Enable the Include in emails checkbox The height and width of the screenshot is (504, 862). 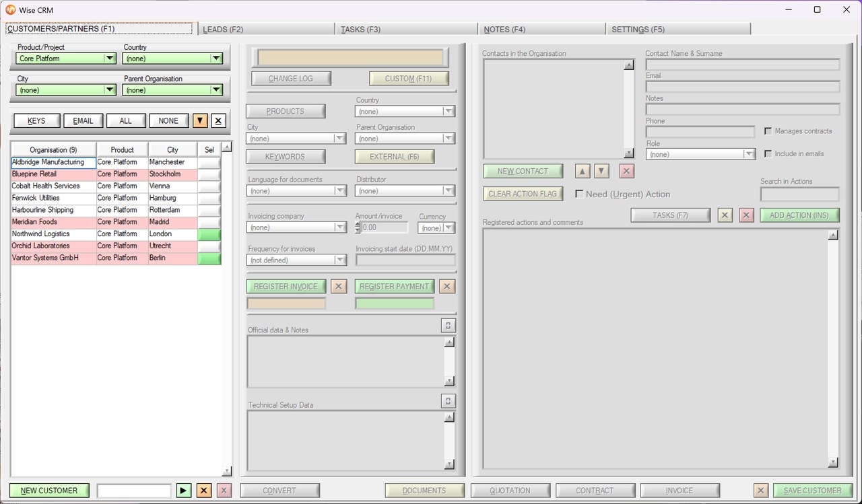click(768, 154)
